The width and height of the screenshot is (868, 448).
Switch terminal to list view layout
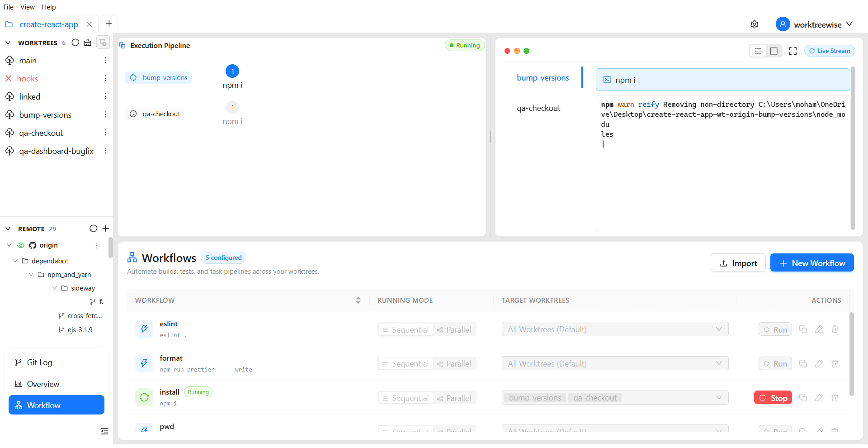coord(758,51)
